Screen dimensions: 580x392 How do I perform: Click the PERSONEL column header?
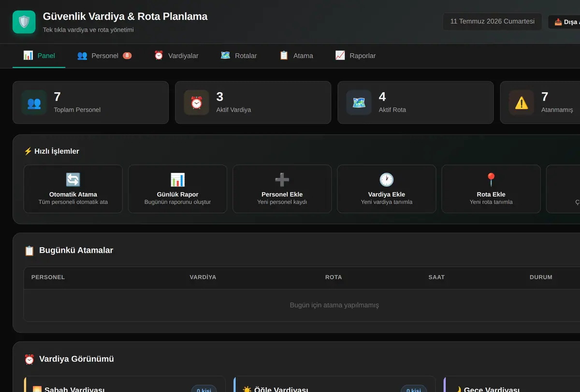coord(48,277)
